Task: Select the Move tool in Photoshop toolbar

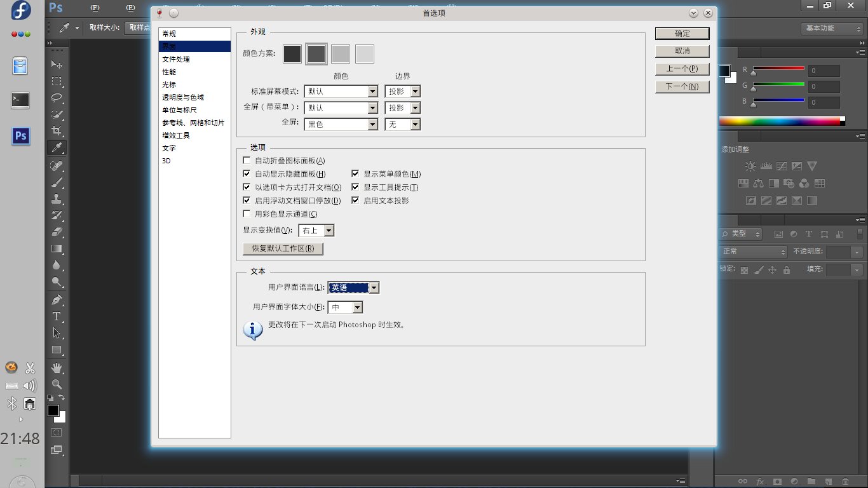Action: pos(57,65)
